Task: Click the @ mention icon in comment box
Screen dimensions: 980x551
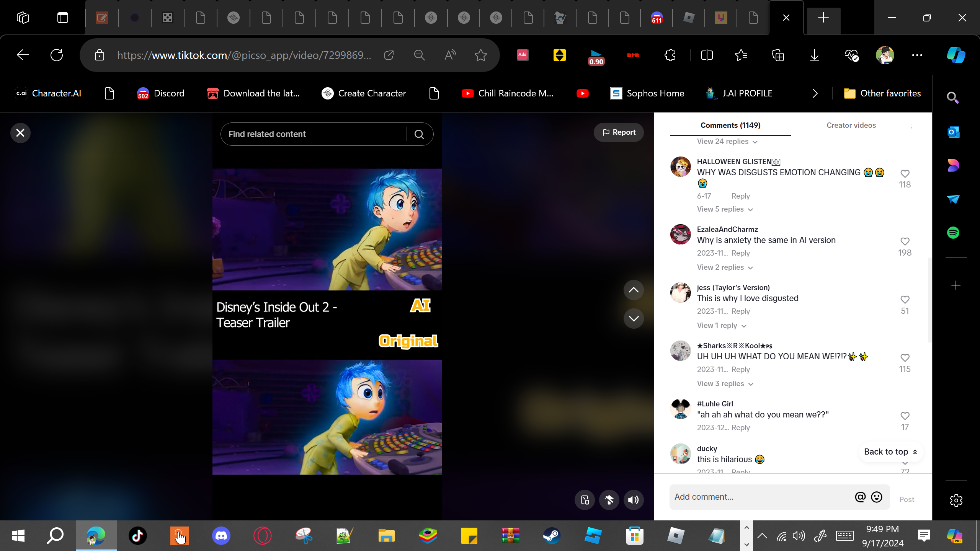Action: click(860, 497)
